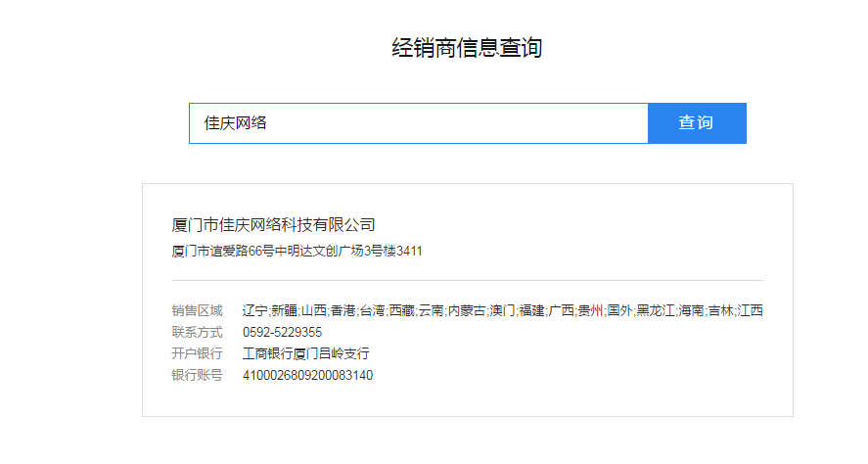The image size is (868, 464).
Task: Click the 银行账号 label
Action: tap(197, 375)
